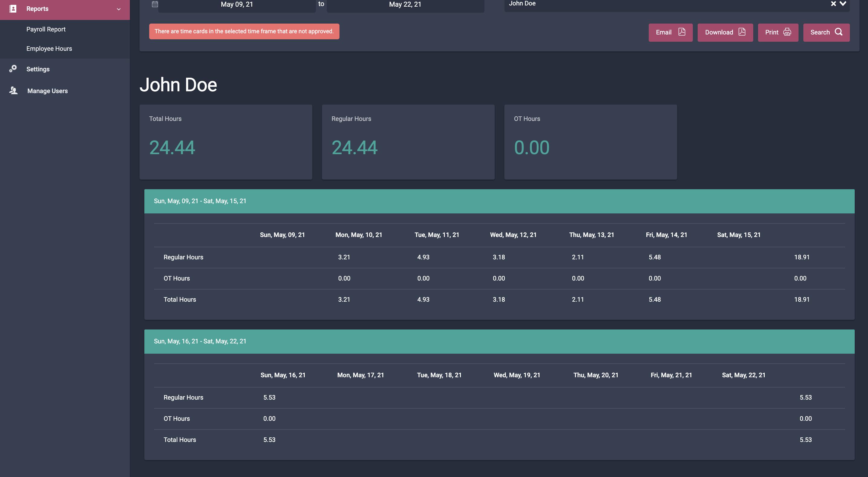Click Regular Hours value 4.93
The height and width of the screenshot is (477, 868).
tap(423, 257)
